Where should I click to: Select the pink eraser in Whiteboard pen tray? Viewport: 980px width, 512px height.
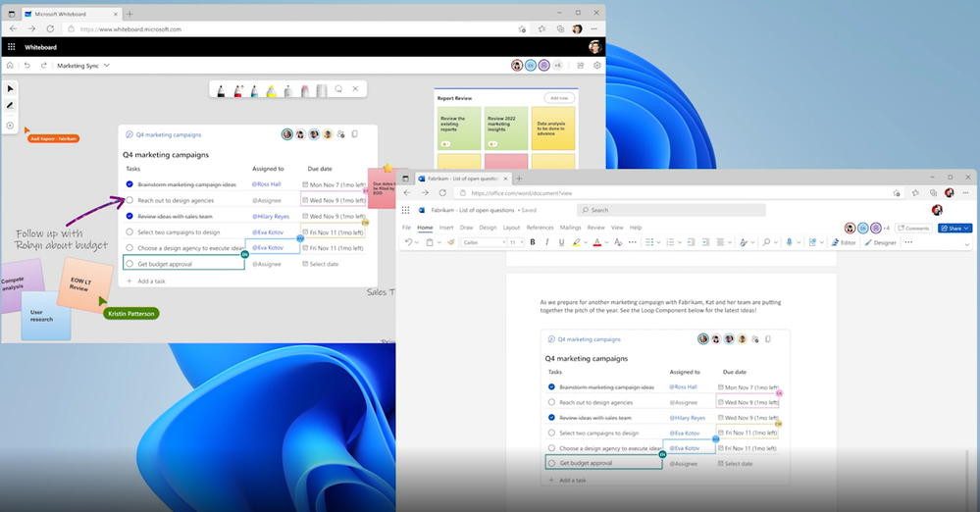coord(305,91)
